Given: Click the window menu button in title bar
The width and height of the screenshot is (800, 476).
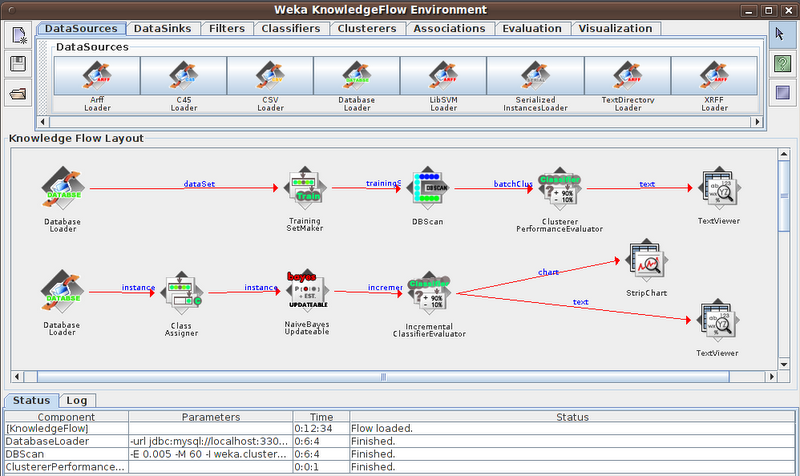Looking at the screenshot, I should click(11, 10).
